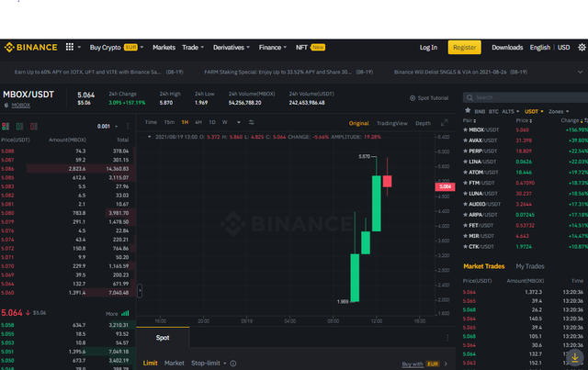Open the Finance dropdown menu

click(x=273, y=47)
